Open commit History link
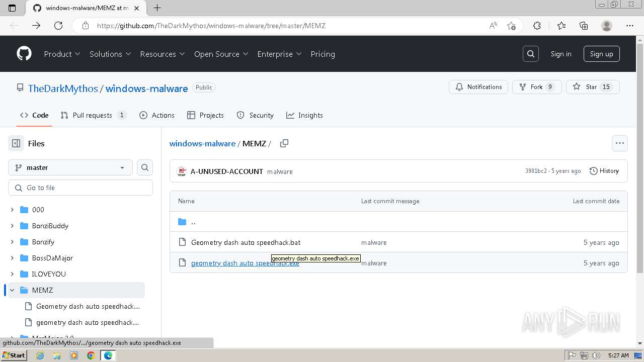The image size is (644, 362). pyautogui.click(x=604, y=171)
